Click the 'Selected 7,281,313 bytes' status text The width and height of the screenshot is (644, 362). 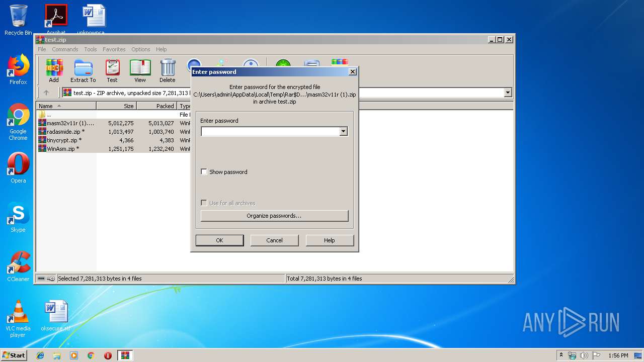(100, 279)
